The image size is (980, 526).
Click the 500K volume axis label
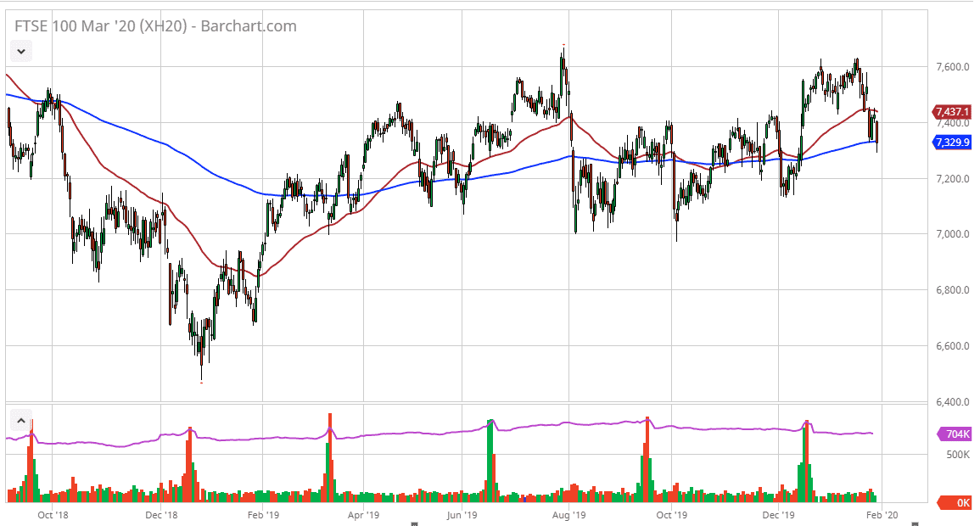957,455
